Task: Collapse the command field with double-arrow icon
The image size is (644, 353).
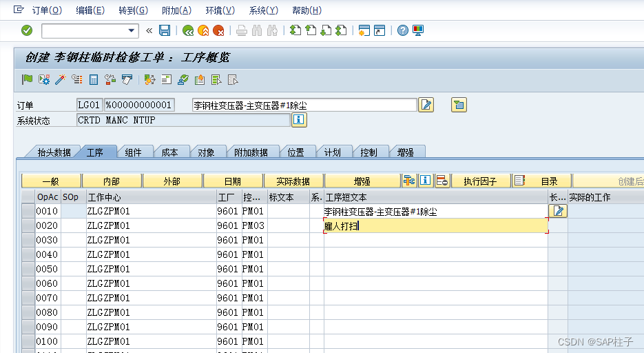Action: coord(149,30)
